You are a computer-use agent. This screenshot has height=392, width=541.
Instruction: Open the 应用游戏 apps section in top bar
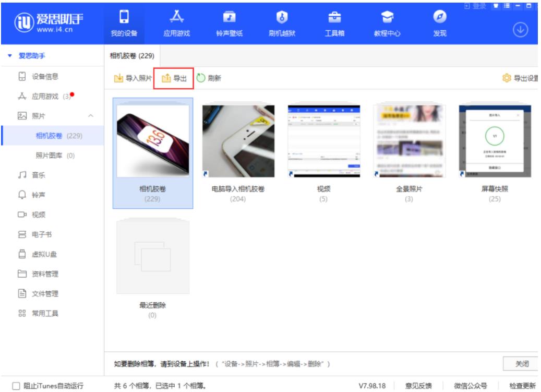point(176,18)
